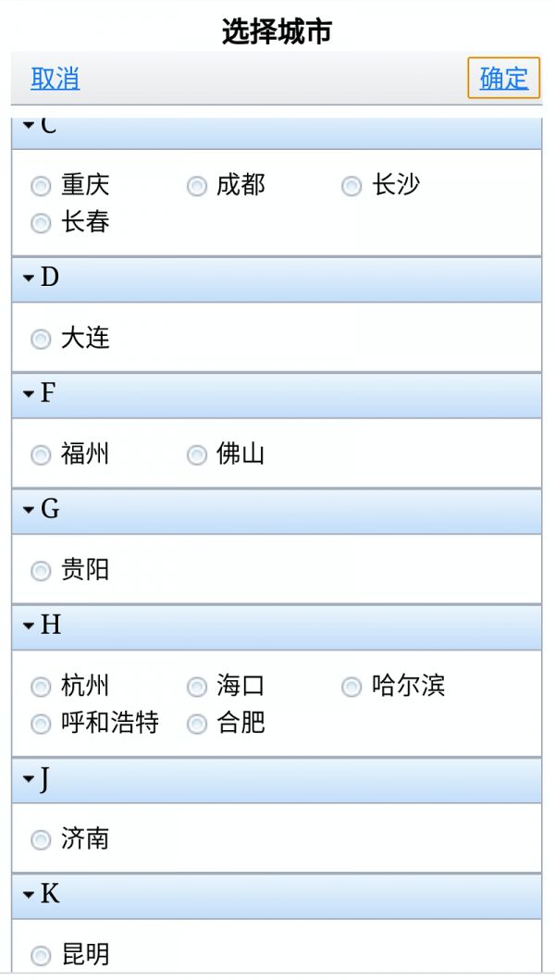Select 长沙 radio option
The height and width of the screenshot is (980, 555).
351,186
